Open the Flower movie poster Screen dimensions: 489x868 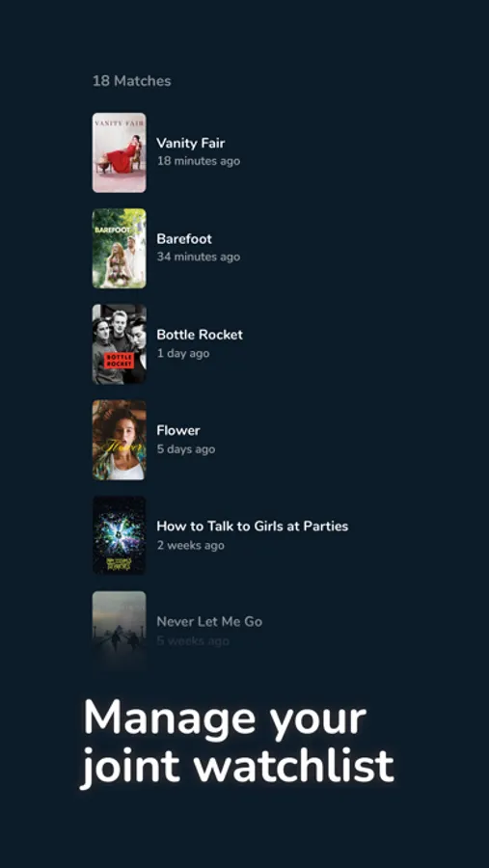point(119,440)
